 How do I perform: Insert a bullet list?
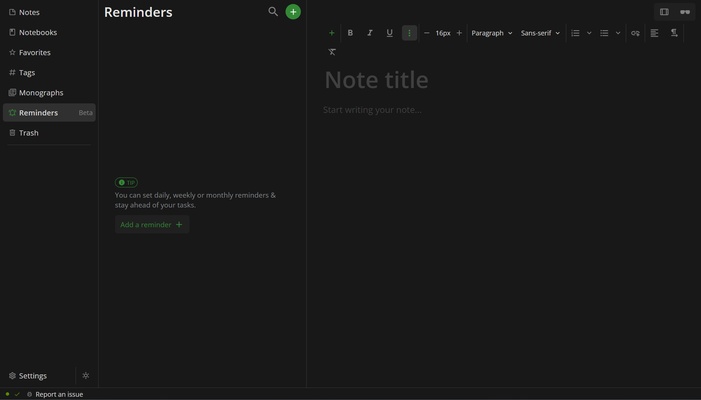604,33
